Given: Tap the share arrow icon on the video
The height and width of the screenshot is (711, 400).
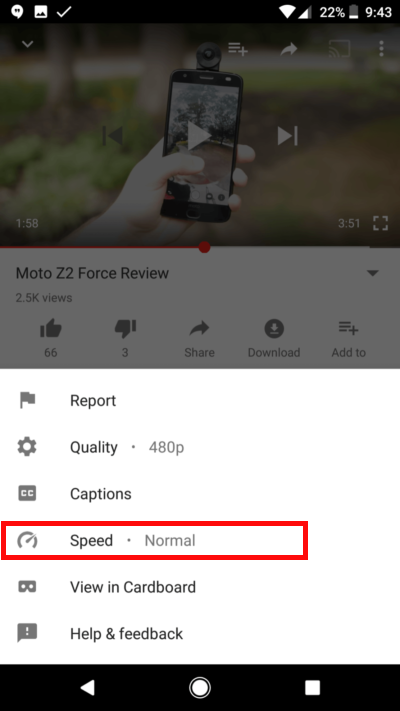Looking at the screenshot, I should pos(288,49).
